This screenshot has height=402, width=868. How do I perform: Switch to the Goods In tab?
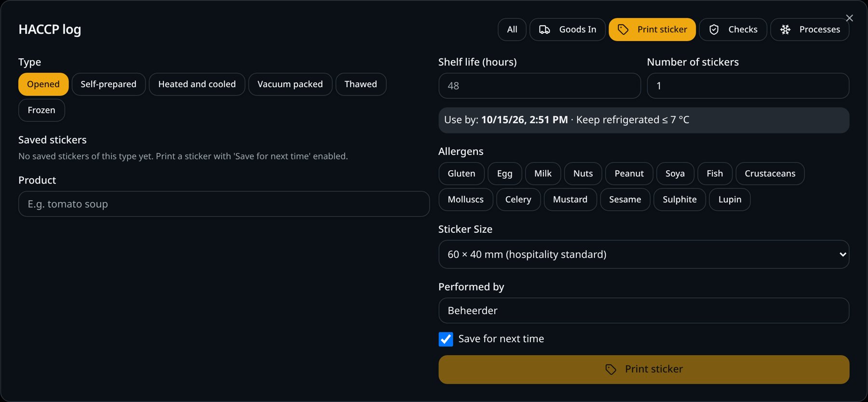point(568,30)
